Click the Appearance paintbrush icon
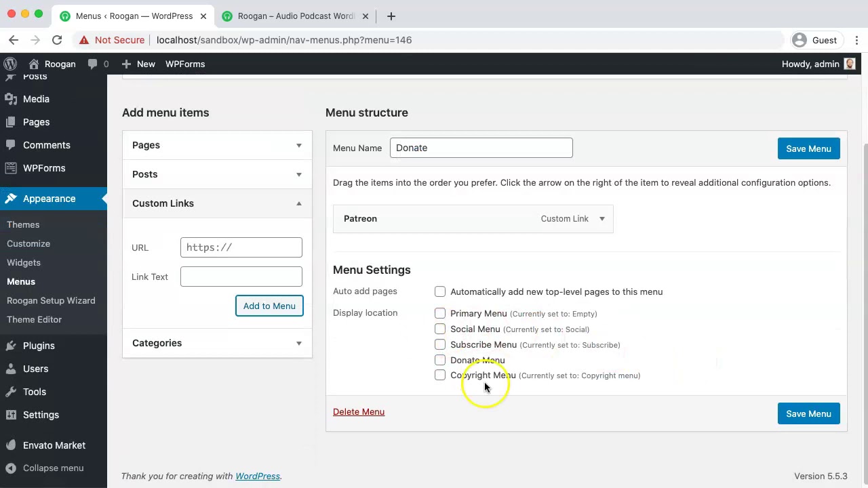This screenshot has height=488, width=868. pos(10,199)
